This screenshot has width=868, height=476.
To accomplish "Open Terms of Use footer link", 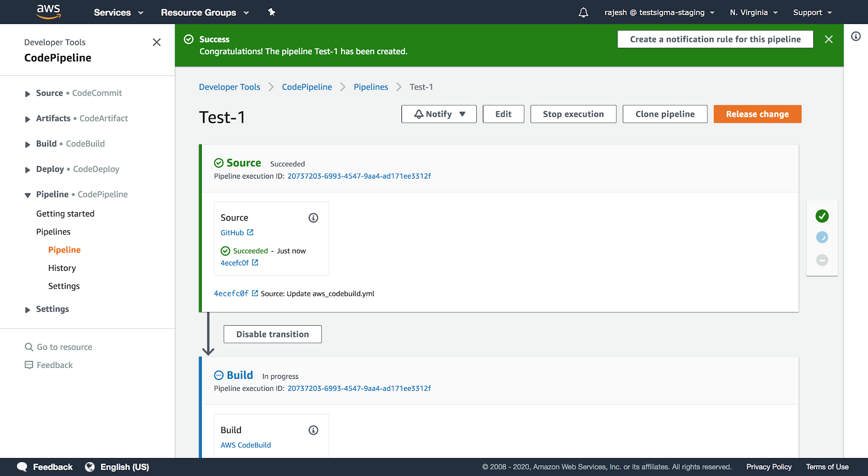I will point(827,467).
